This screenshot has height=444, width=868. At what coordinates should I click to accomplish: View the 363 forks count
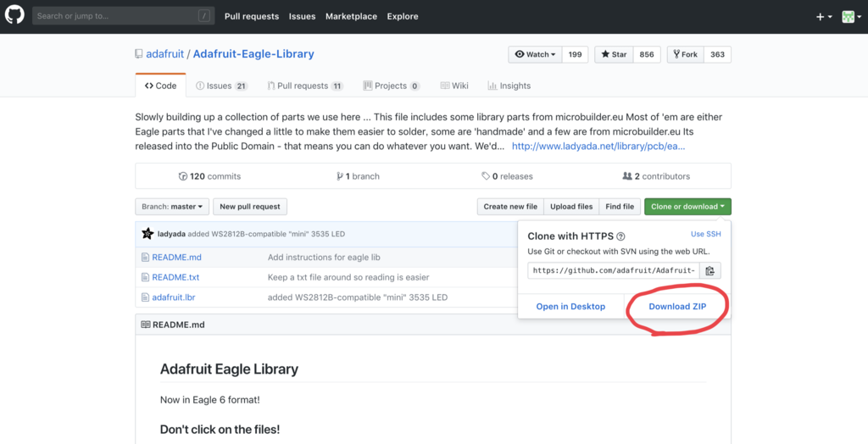(x=717, y=54)
